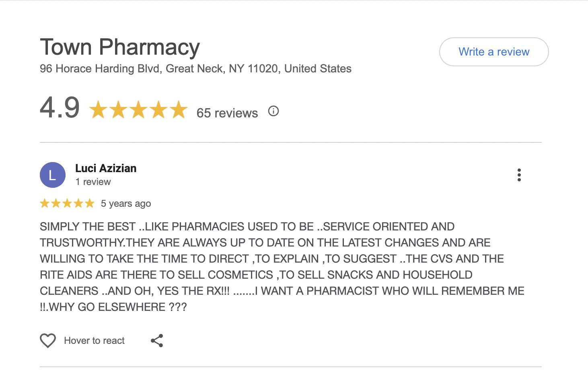588x374 pixels.
Task: Click the 4.9 overall rating number
Action: [60, 108]
